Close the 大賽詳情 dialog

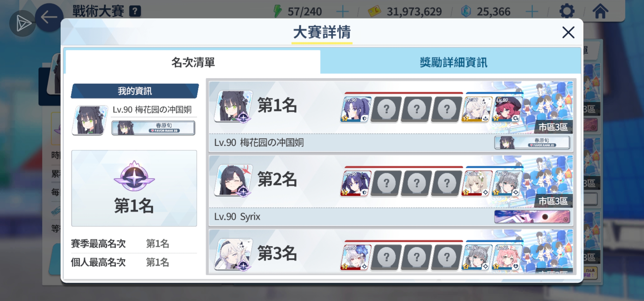click(x=568, y=33)
